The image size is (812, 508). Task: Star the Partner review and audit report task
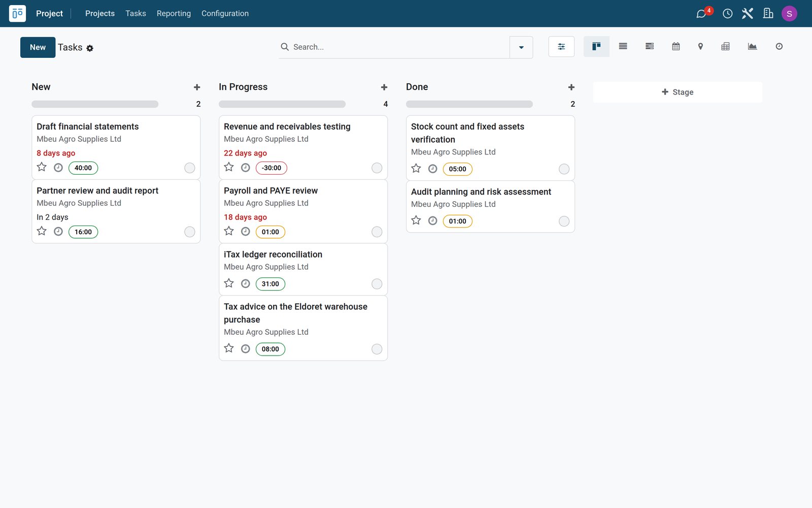click(42, 231)
